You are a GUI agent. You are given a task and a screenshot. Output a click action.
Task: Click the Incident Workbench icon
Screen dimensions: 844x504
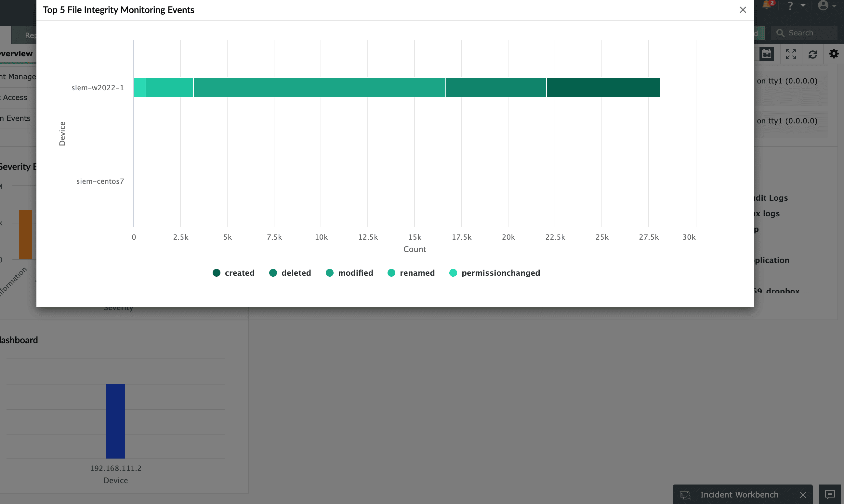(x=685, y=495)
